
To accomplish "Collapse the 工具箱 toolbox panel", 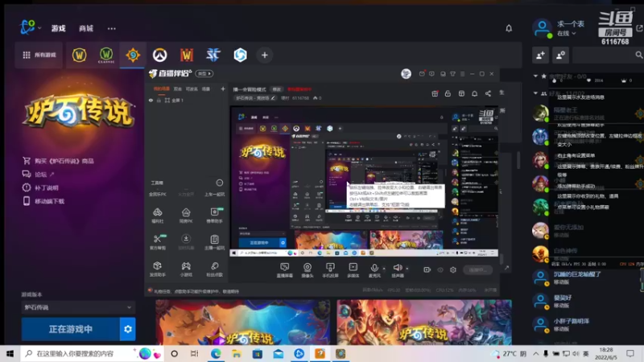I will (219, 183).
